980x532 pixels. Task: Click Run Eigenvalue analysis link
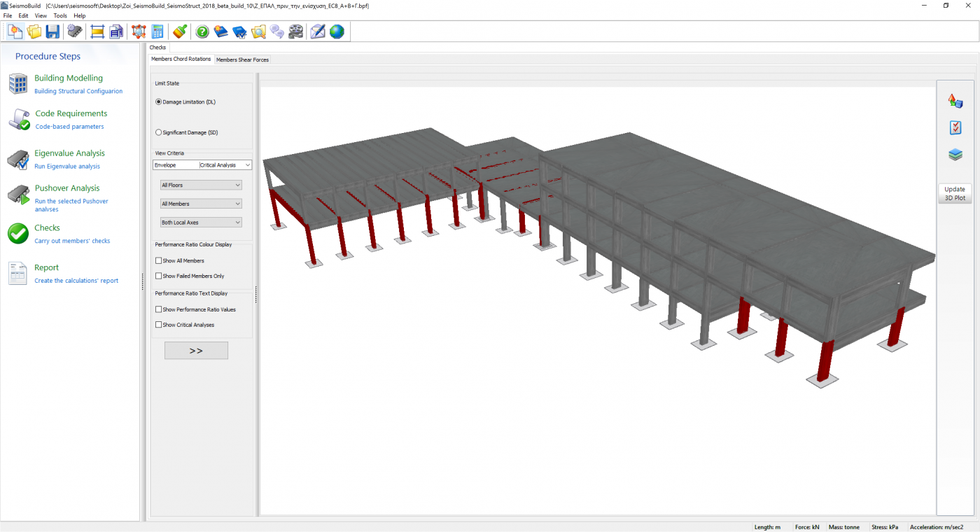pyautogui.click(x=67, y=167)
